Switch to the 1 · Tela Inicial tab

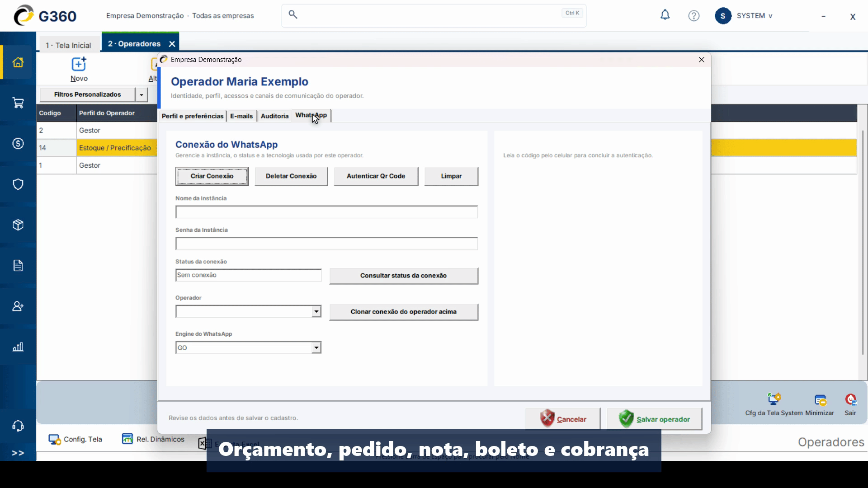click(x=68, y=45)
